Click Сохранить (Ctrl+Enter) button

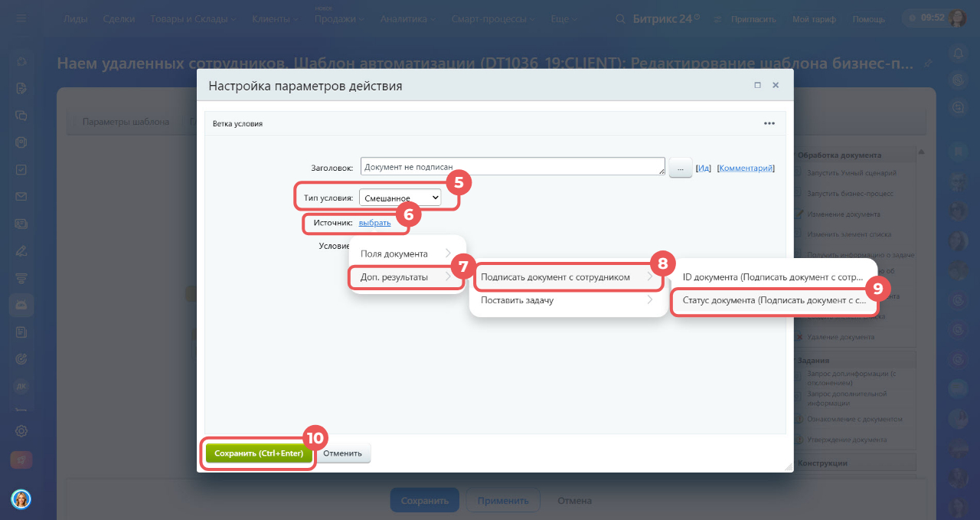(259, 453)
